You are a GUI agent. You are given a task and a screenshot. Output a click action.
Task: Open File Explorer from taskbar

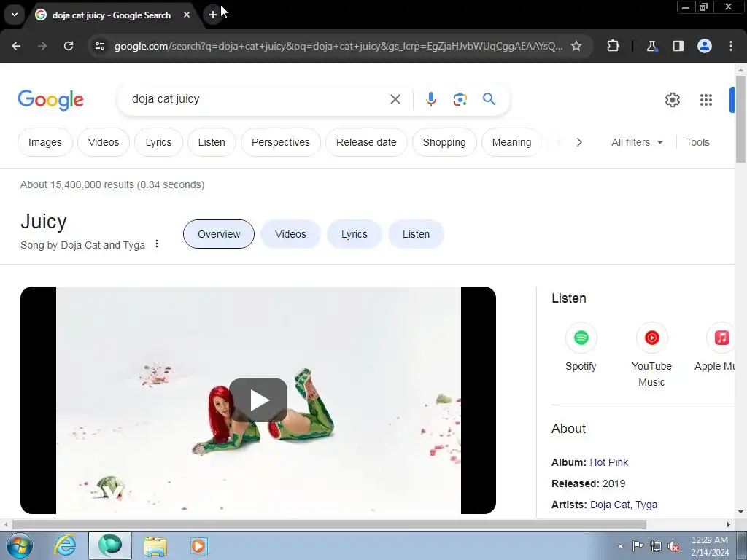155,545
